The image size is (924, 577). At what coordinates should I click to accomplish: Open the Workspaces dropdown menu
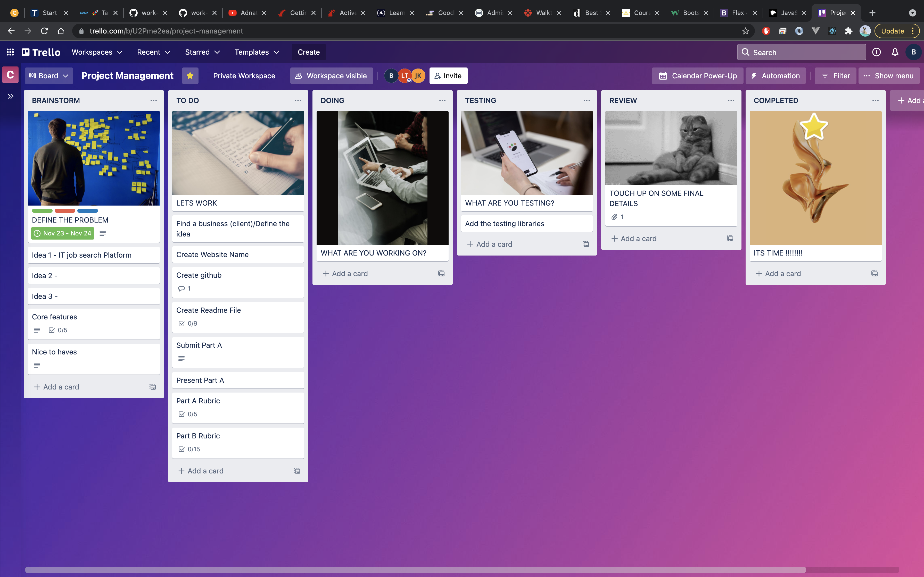coord(97,52)
